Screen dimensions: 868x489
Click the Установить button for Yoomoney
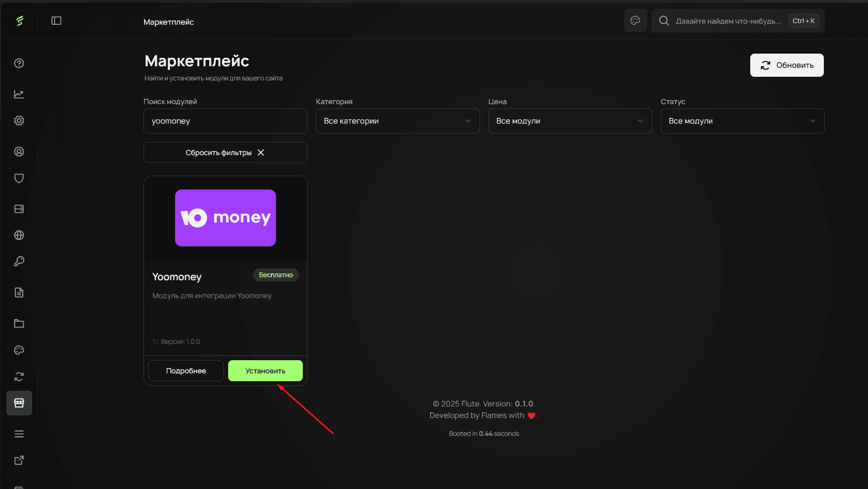265,371
